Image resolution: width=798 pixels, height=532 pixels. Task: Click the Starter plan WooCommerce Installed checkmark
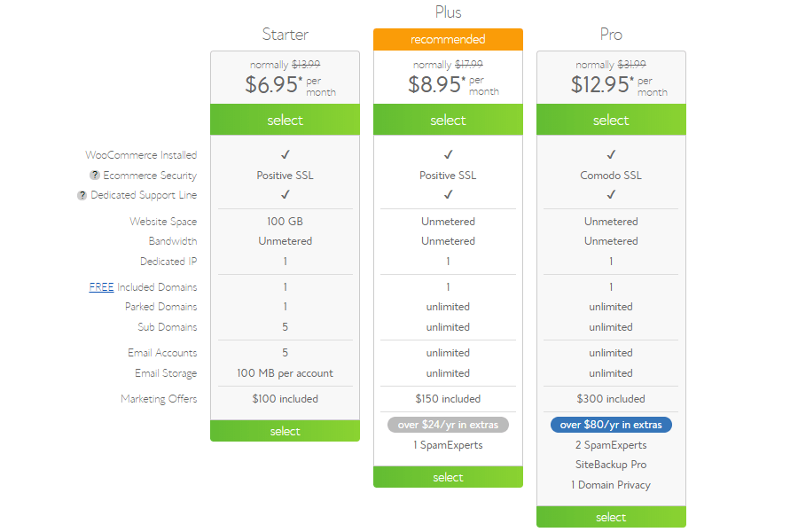[x=285, y=154]
